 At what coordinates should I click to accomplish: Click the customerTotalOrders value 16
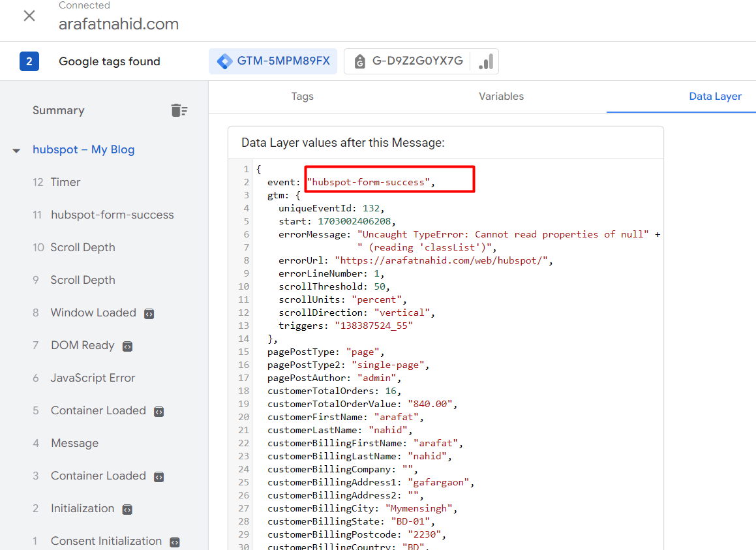pos(391,391)
